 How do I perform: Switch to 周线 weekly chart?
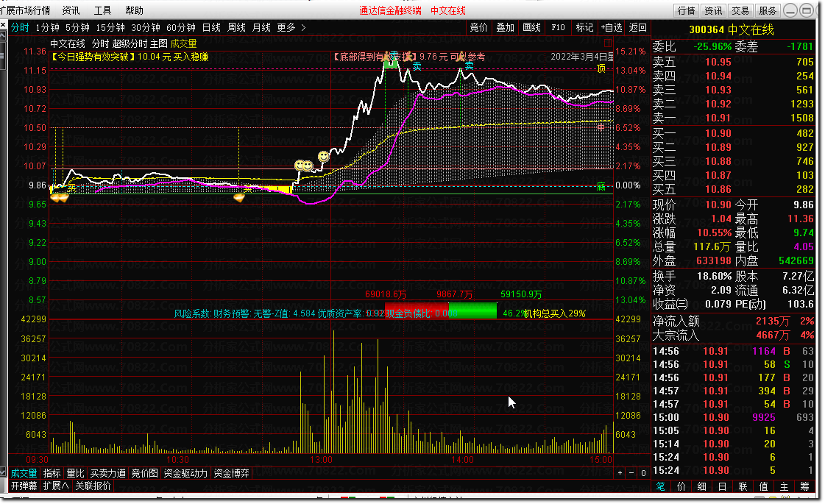[236, 27]
